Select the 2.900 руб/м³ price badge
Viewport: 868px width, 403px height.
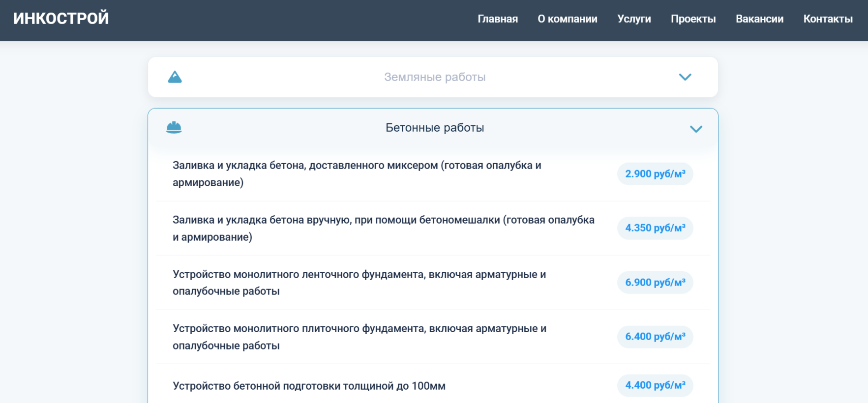655,174
